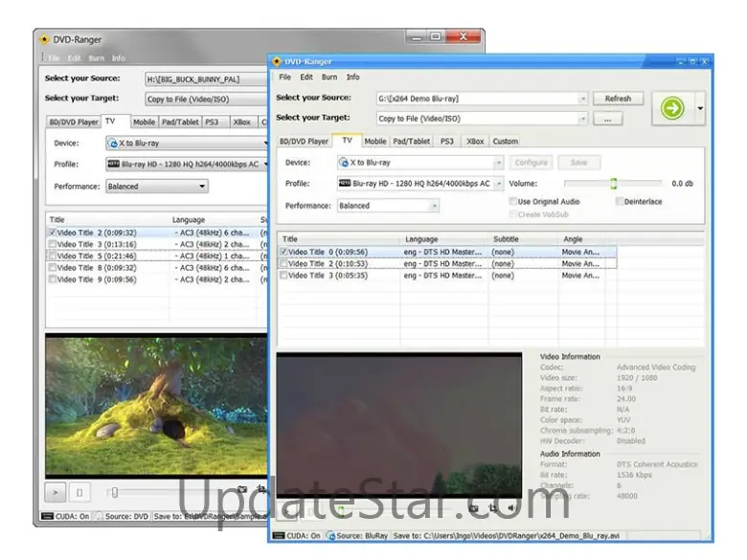Click the play button in back window

(56, 492)
